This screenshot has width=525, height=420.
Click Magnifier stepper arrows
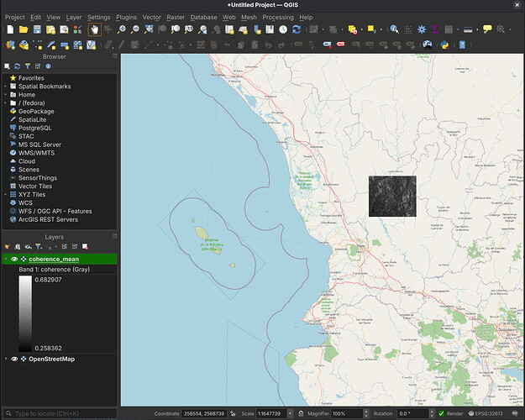pos(365,413)
